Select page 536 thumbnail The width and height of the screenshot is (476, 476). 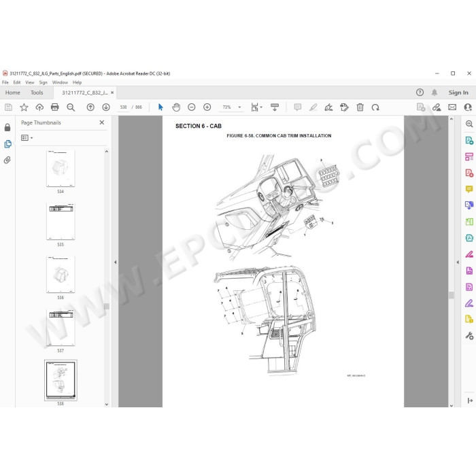pos(61,275)
